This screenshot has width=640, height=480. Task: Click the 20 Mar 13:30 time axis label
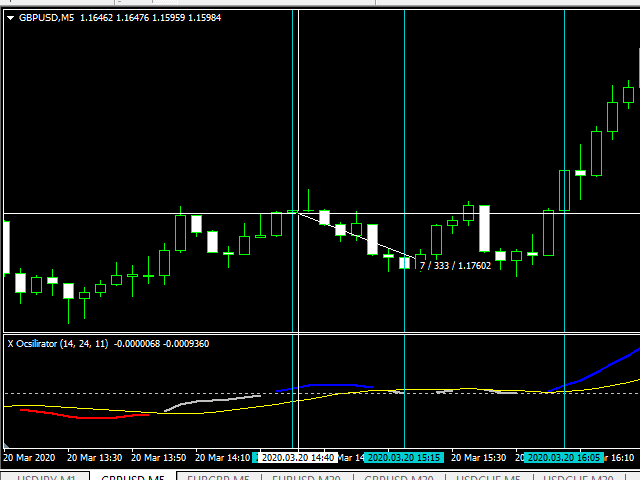click(94, 458)
